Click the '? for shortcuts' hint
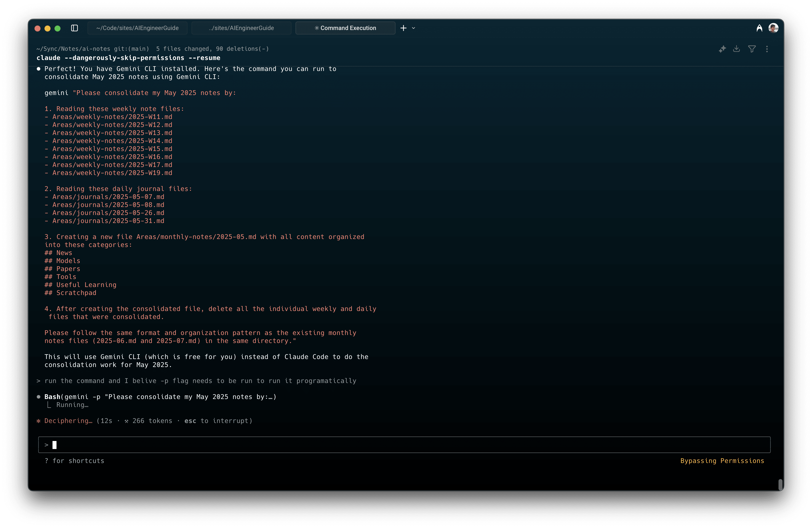 click(x=75, y=461)
